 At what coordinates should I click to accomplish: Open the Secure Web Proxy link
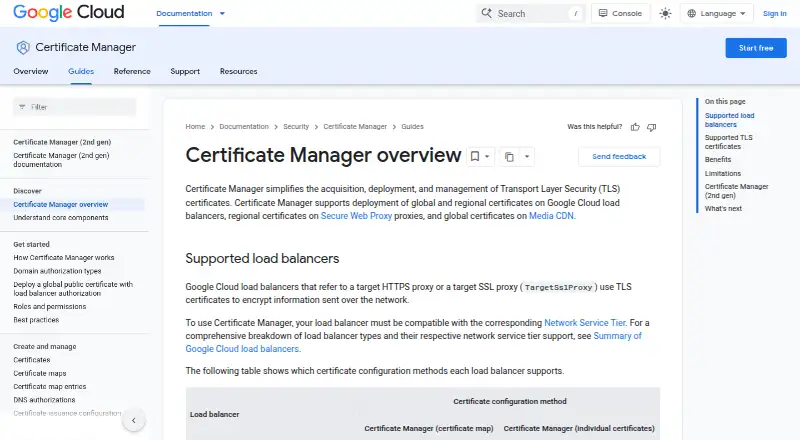(x=356, y=216)
